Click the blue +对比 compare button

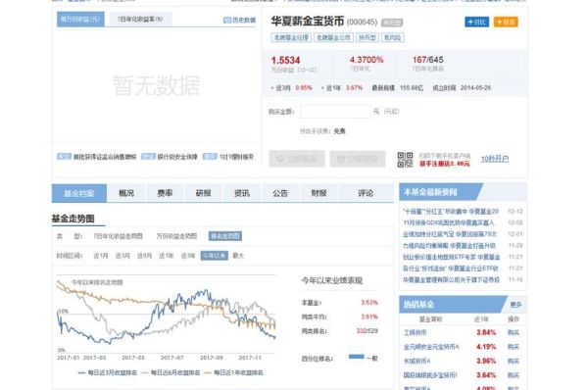[x=476, y=23]
